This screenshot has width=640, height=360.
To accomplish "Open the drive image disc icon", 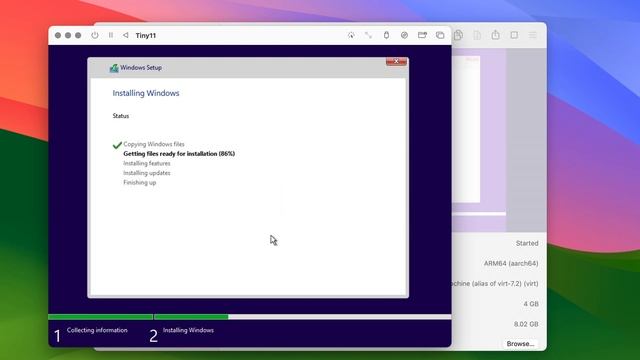I will pos(404,35).
